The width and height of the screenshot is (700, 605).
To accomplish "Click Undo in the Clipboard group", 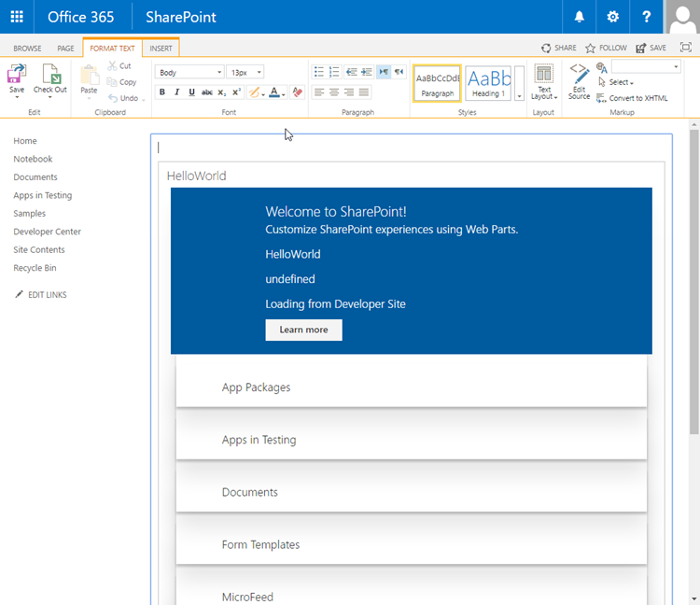I will 123,98.
